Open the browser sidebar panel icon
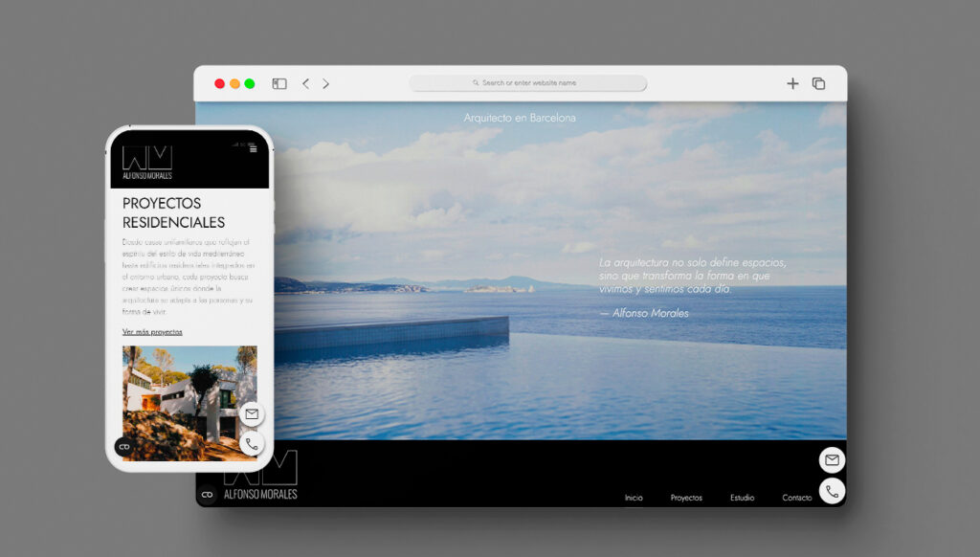980x557 pixels. [278, 83]
